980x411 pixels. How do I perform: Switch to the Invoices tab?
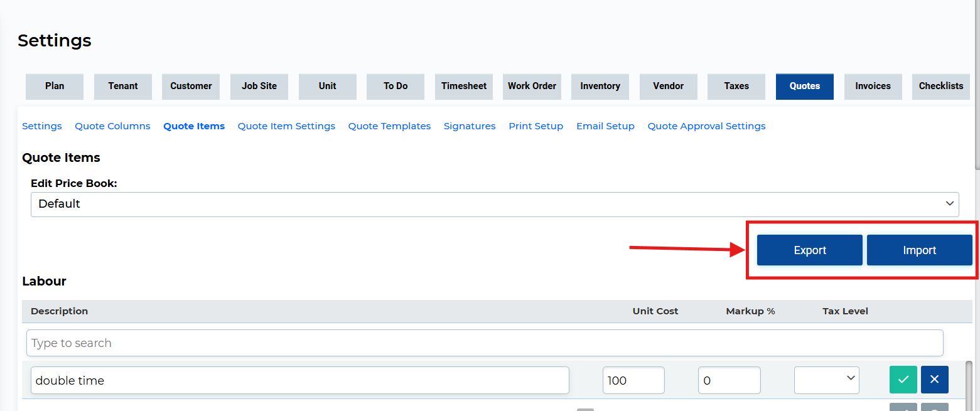pyautogui.click(x=873, y=86)
